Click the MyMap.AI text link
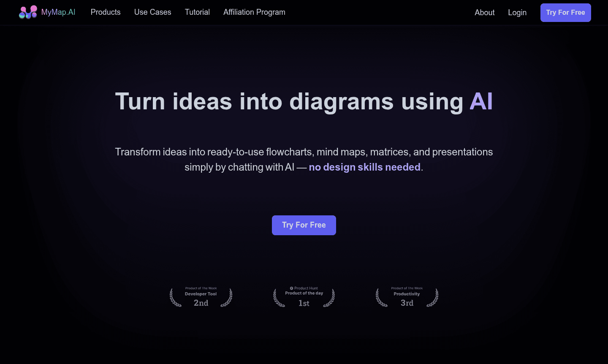The height and width of the screenshot is (364, 608). coord(58,12)
